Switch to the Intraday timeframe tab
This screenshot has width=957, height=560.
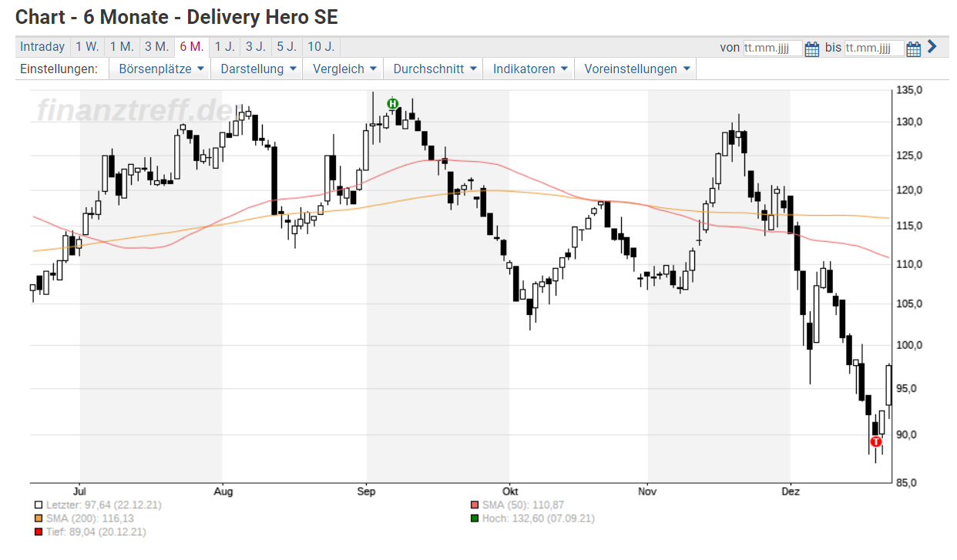pos(42,46)
